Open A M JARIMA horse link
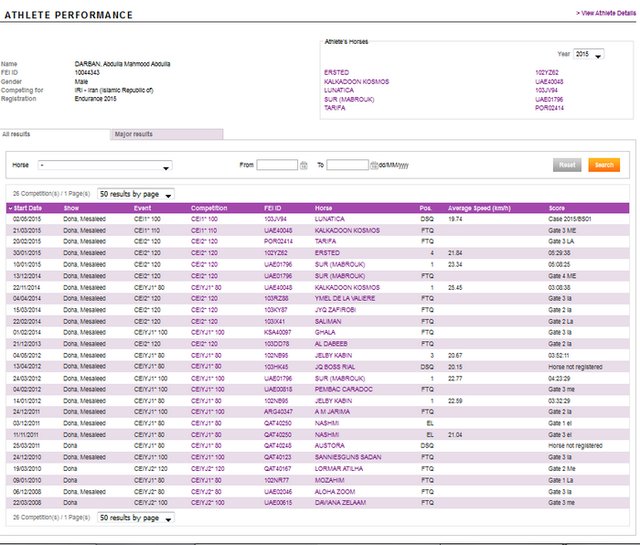The width and height of the screenshot is (640, 545). (332, 412)
